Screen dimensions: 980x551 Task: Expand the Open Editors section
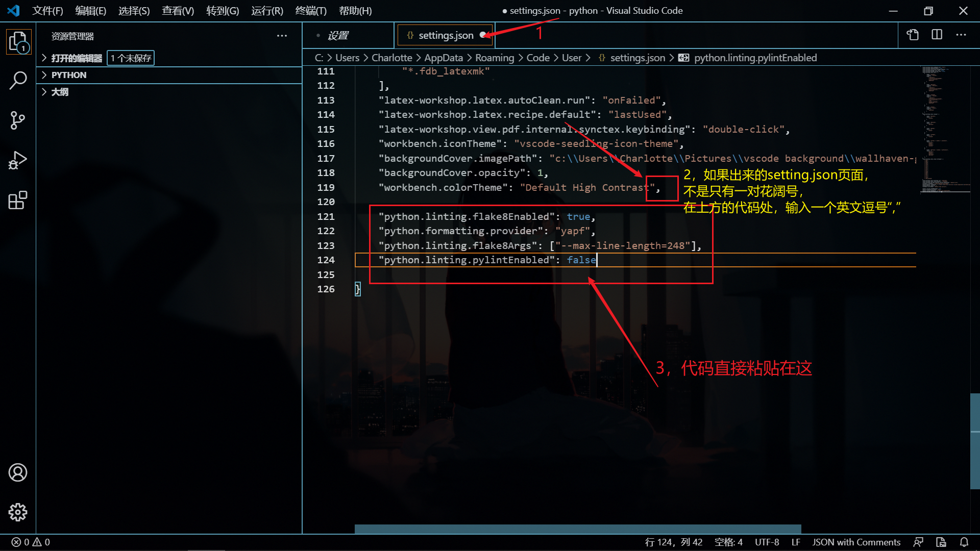coord(77,58)
